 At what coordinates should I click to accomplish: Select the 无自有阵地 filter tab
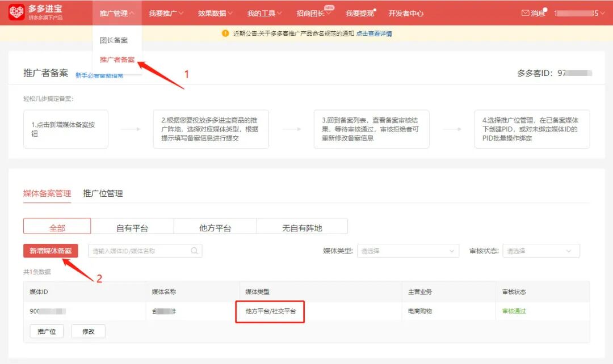(x=302, y=226)
